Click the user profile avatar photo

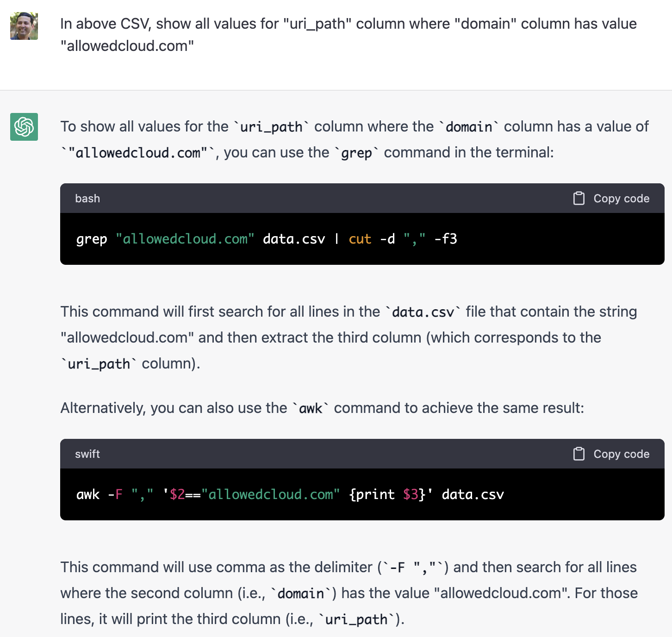click(24, 26)
